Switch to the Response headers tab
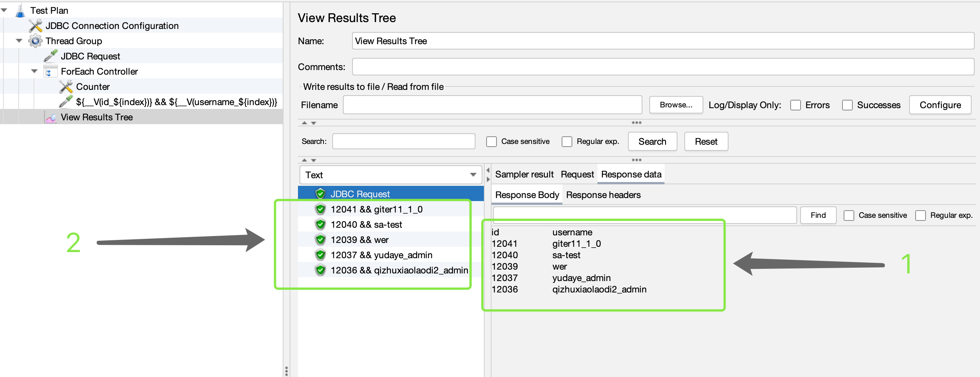 pyautogui.click(x=603, y=195)
